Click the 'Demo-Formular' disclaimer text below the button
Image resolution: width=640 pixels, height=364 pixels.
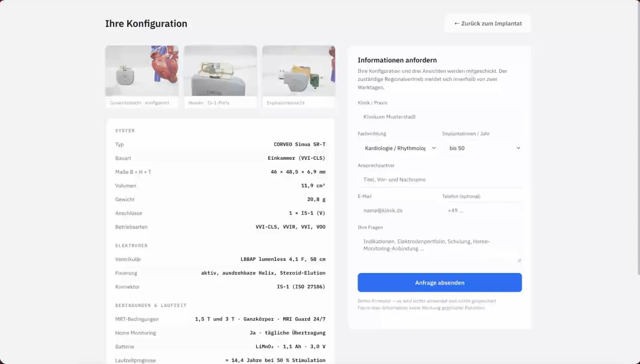click(427, 304)
